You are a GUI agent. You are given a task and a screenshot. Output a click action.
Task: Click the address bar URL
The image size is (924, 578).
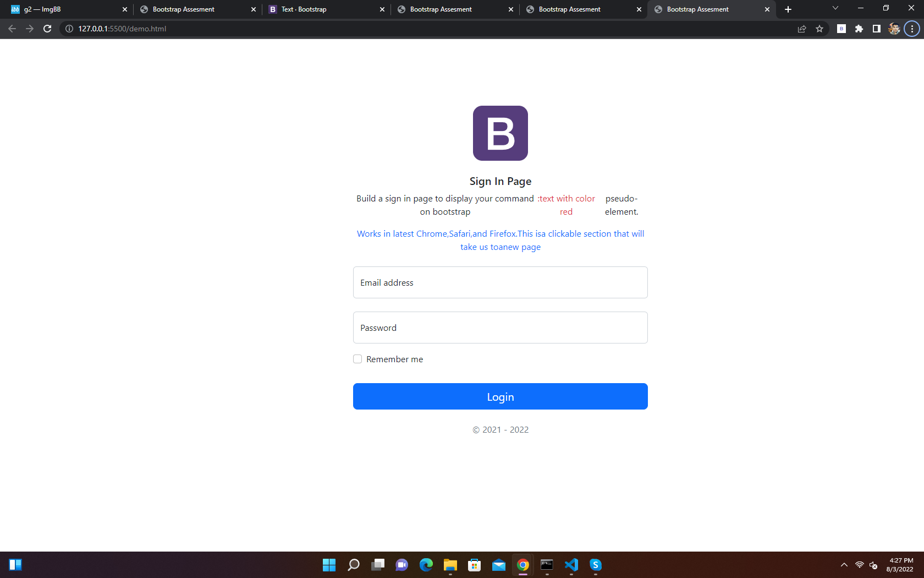[122, 29]
